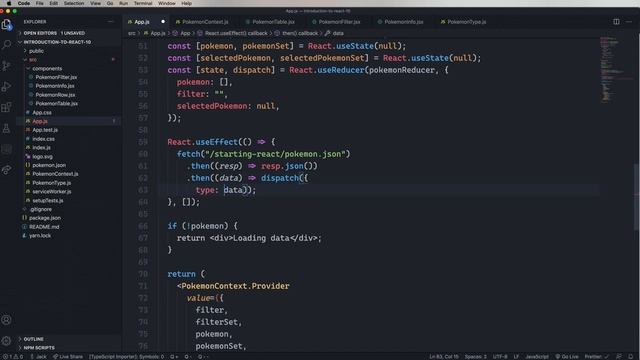640x360 pixels.
Task: Open the editor More Actions ellipsis
Action: pos(629,22)
